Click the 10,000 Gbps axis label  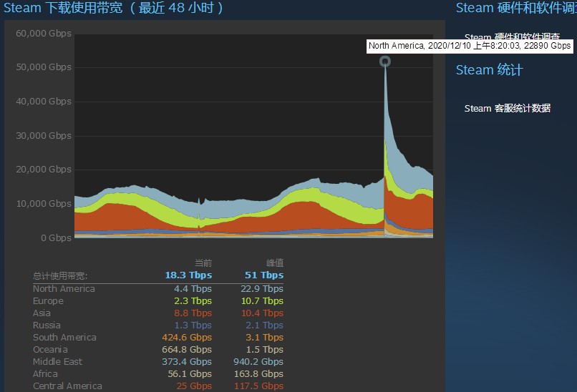point(44,203)
